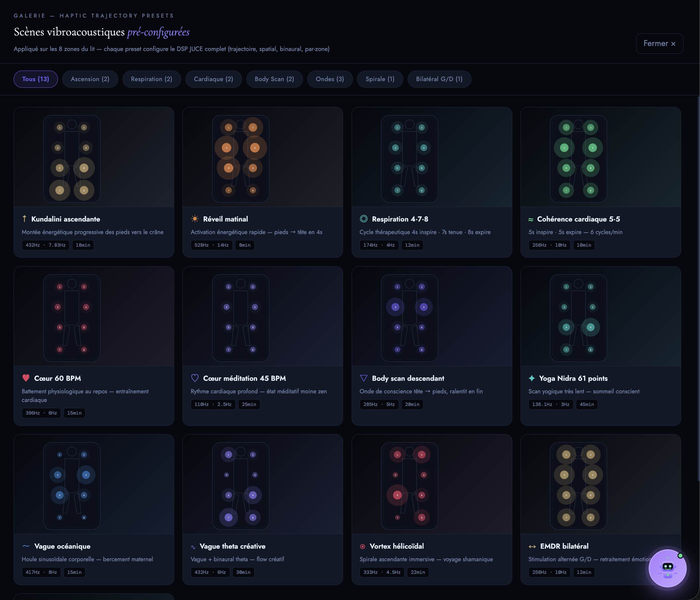Screen dimensions: 700x600
Task: Filter presets by Respiration (2)
Action: 151,79
